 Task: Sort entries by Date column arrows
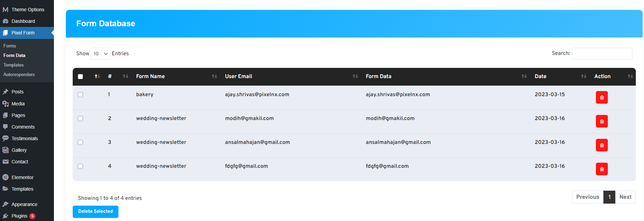tap(583, 76)
